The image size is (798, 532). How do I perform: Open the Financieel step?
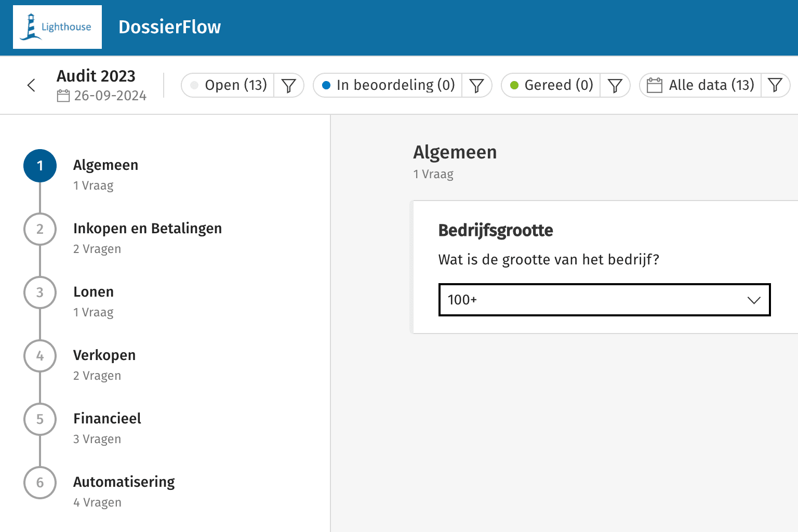pyautogui.click(x=107, y=419)
